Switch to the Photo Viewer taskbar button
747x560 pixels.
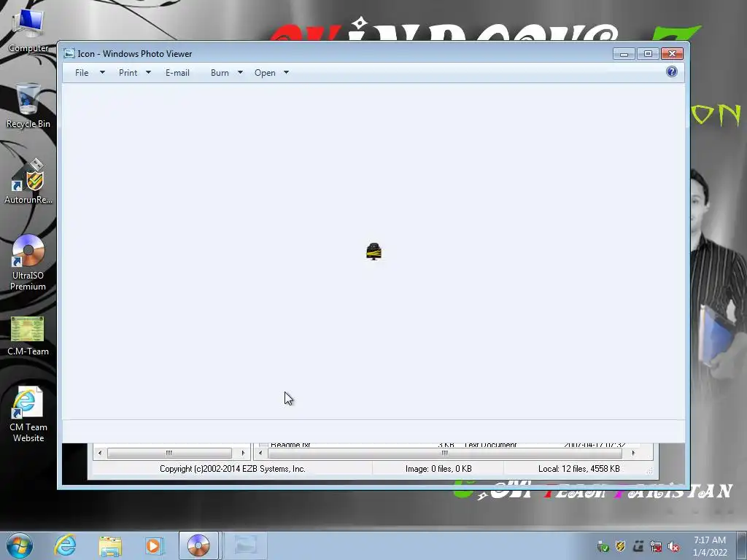(245, 545)
